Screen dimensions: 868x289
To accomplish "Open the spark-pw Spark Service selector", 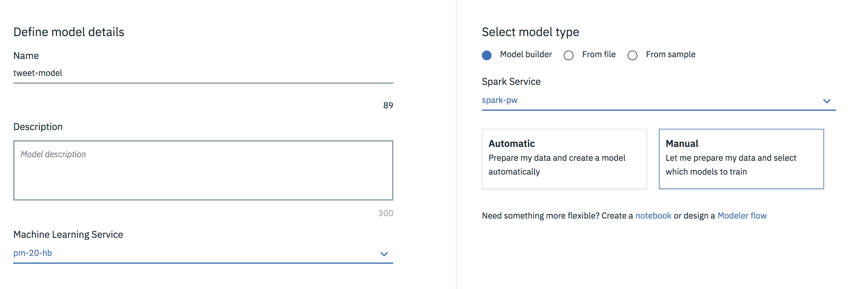I will tap(659, 101).
